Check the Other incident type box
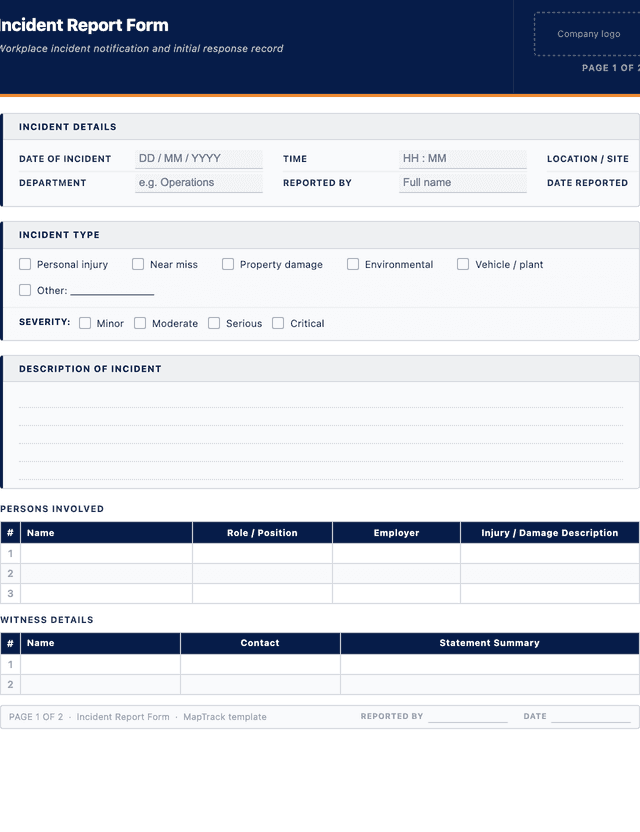The width and height of the screenshot is (640, 832). 25,290
